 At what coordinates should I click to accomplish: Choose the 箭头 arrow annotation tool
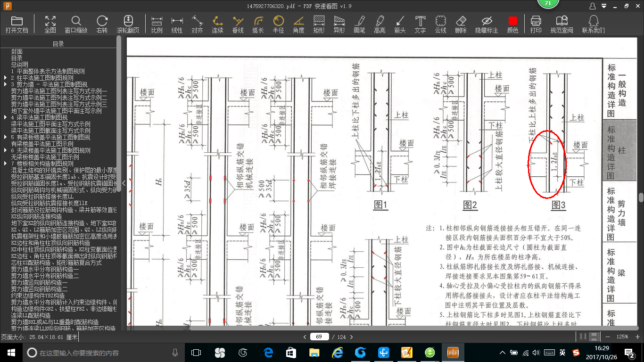(400, 24)
